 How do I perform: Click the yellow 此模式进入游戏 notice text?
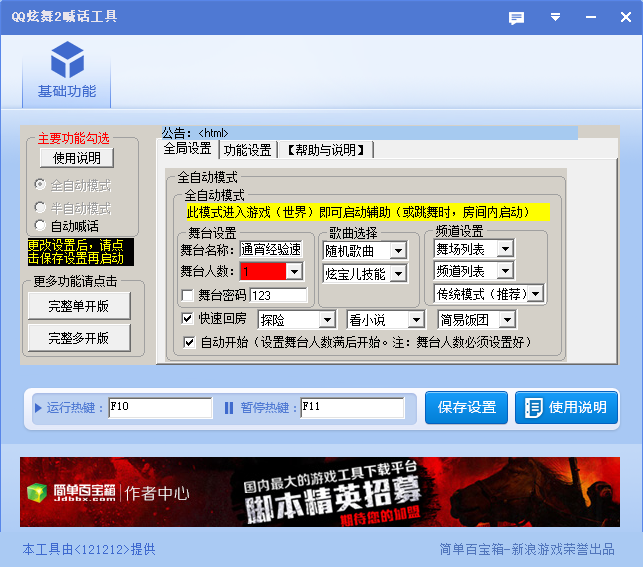368,212
